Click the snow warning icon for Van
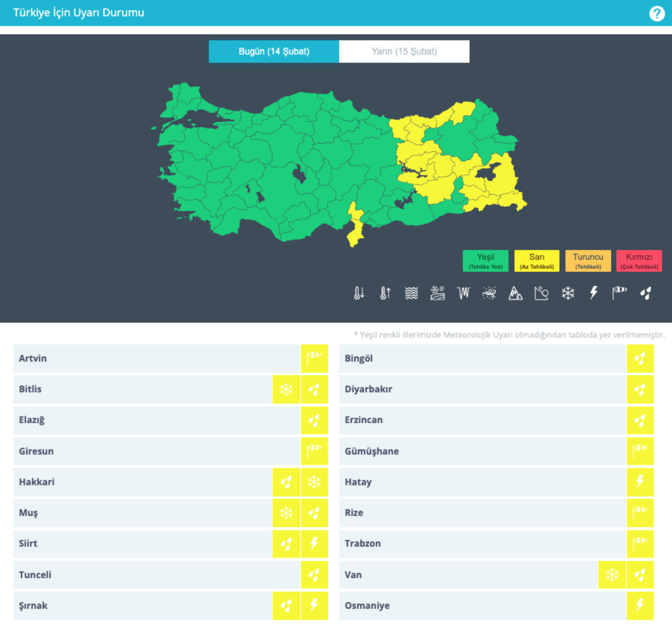Image resolution: width=672 pixels, height=624 pixels. (612, 575)
